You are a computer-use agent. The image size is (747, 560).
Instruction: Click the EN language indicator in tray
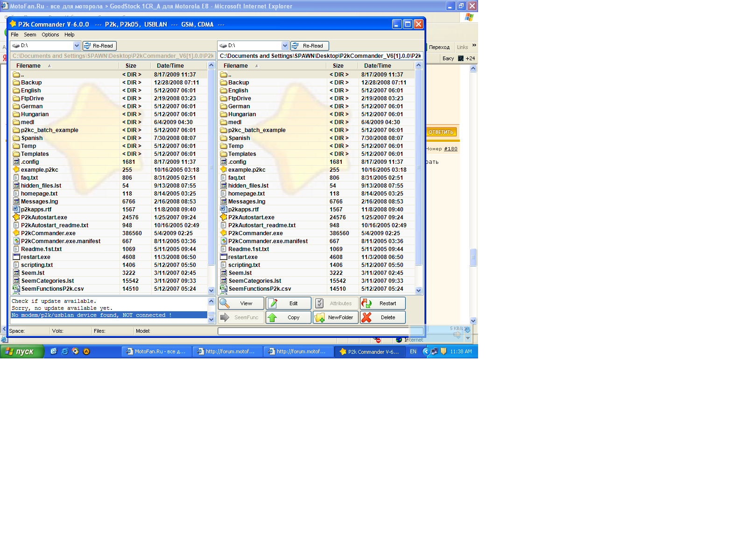413,351
